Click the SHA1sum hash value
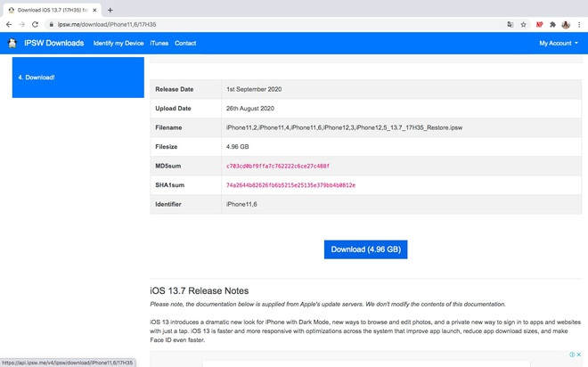588x367 pixels. [290, 185]
